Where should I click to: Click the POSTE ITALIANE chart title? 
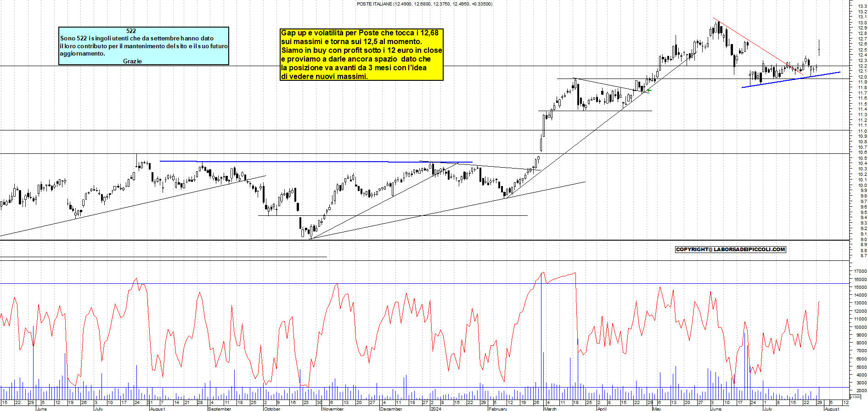[424, 4]
